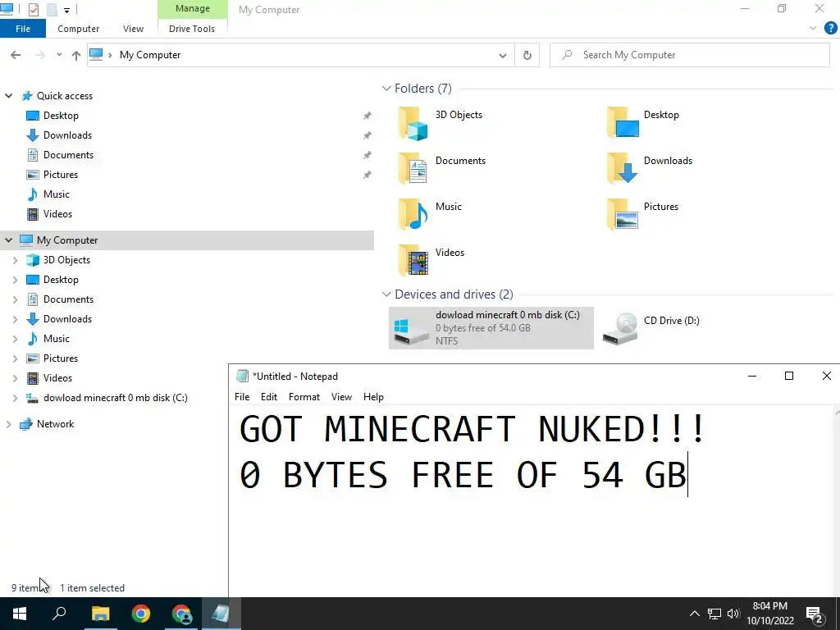Expand Network node in navigation tree

(8, 424)
